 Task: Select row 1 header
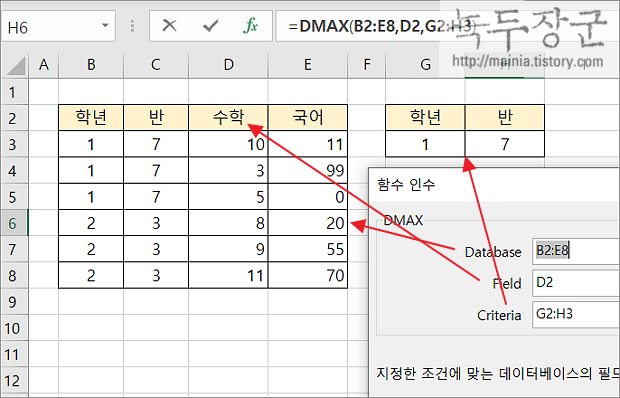(x=14, y=92)
